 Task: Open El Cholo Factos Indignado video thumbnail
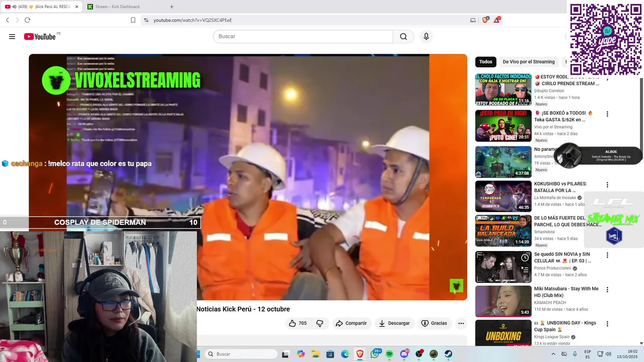503,89
